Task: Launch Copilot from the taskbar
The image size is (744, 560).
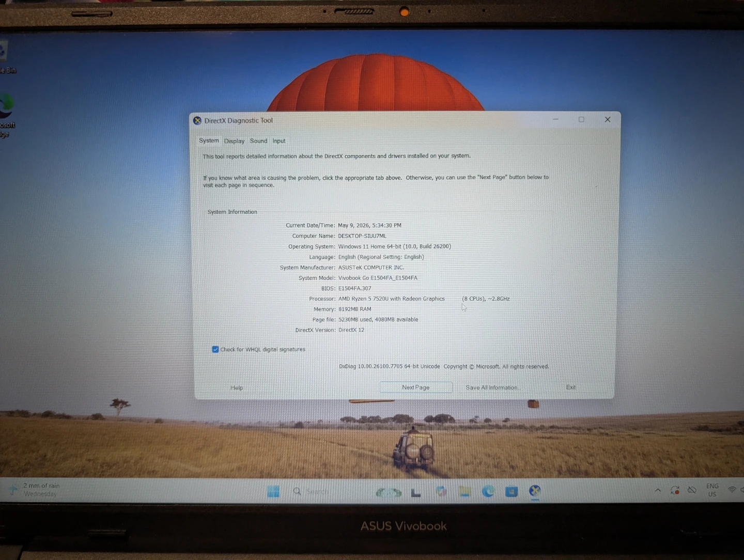Action: coord(441,491)
